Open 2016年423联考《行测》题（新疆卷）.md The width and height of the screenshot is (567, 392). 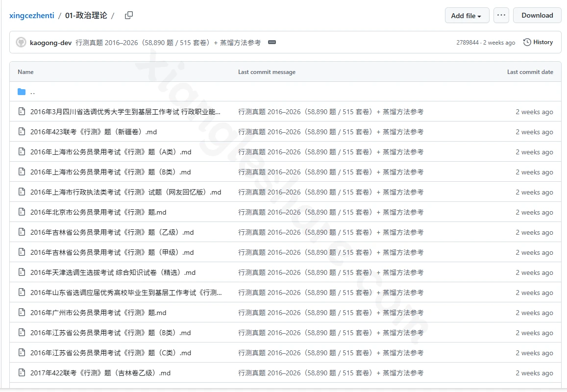coord(93,132)
